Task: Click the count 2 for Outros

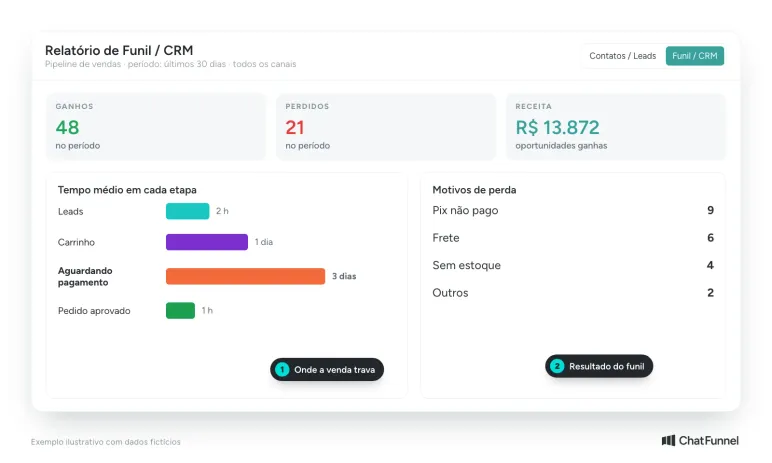Action: pyautogui.click(x=710, y=293)
